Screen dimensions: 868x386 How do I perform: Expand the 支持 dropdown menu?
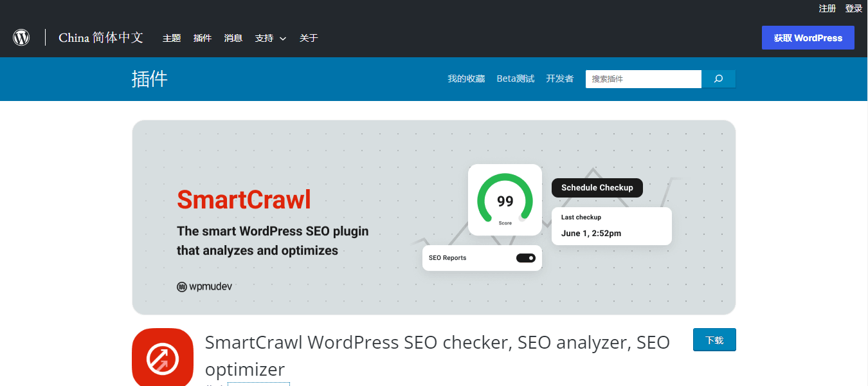(x=265, y=37)
